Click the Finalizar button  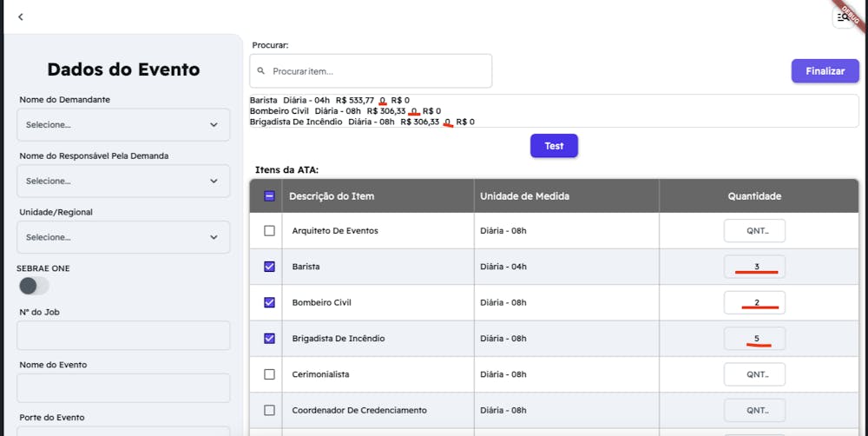point(825,71)
